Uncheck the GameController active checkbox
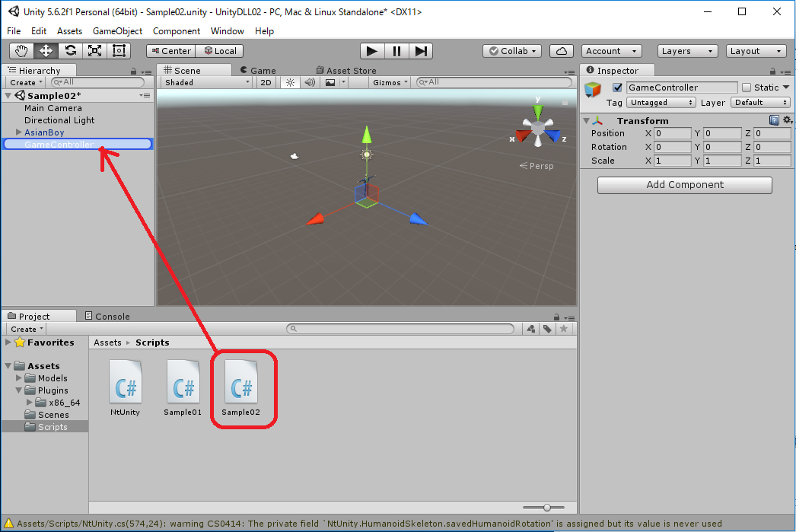The width and height of the screenshot is (796, 532). [x=617, y=88]
